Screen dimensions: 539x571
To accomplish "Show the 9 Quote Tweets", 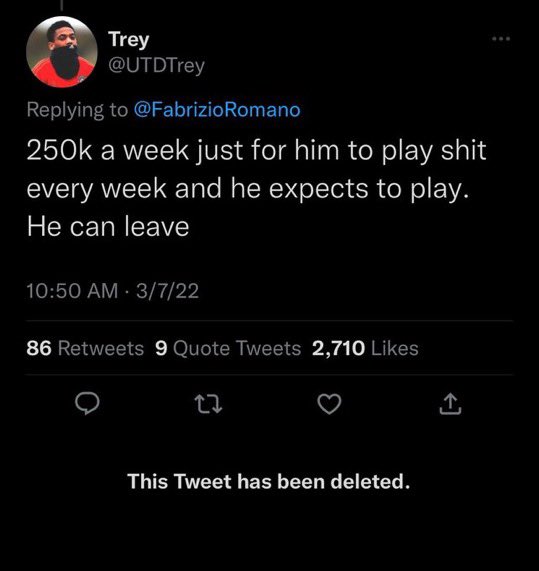I will click(228, 348).
